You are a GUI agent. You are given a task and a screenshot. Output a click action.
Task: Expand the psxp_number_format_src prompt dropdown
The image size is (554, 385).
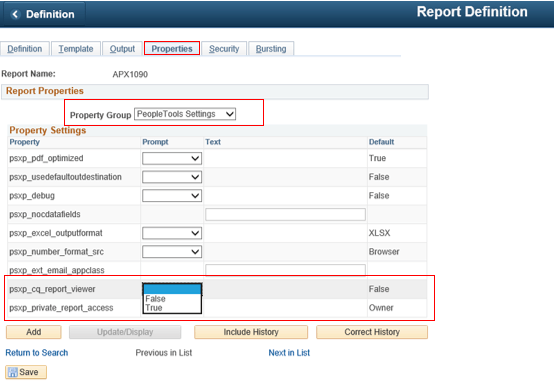click(x=172, y=252)
